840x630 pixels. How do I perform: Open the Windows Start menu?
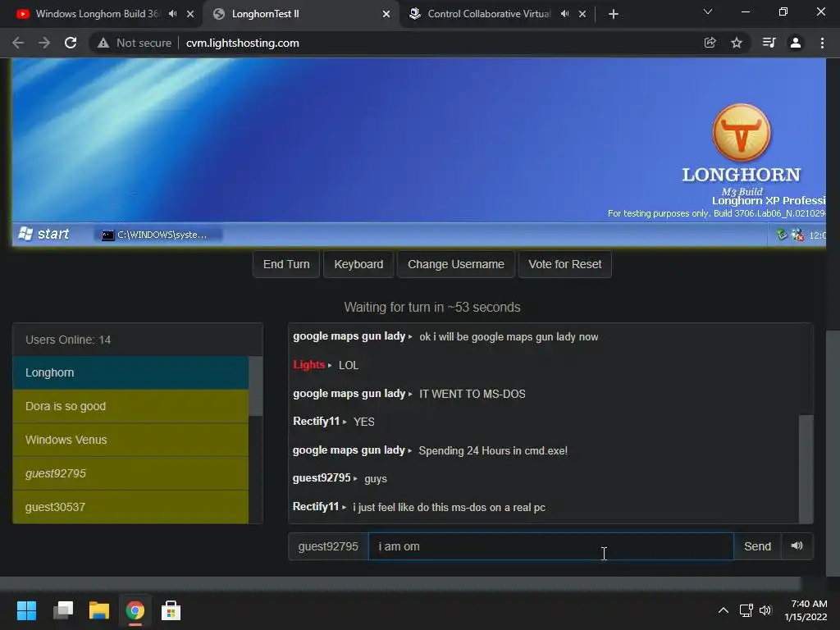(26, 610)
